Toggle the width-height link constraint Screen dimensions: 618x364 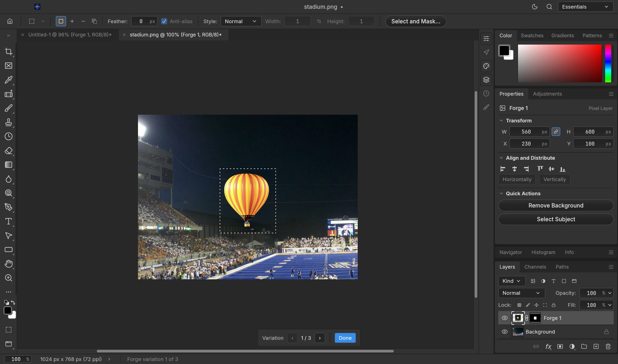(556, 132)
